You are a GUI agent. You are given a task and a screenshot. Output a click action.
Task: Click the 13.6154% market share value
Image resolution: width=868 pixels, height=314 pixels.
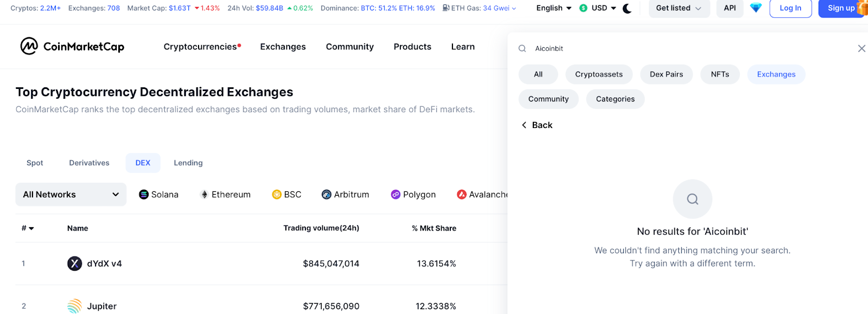tap(436, 264)
